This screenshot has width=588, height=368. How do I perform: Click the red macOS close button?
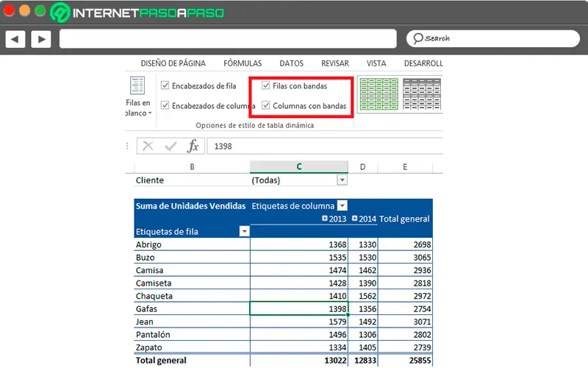[9, 10]
